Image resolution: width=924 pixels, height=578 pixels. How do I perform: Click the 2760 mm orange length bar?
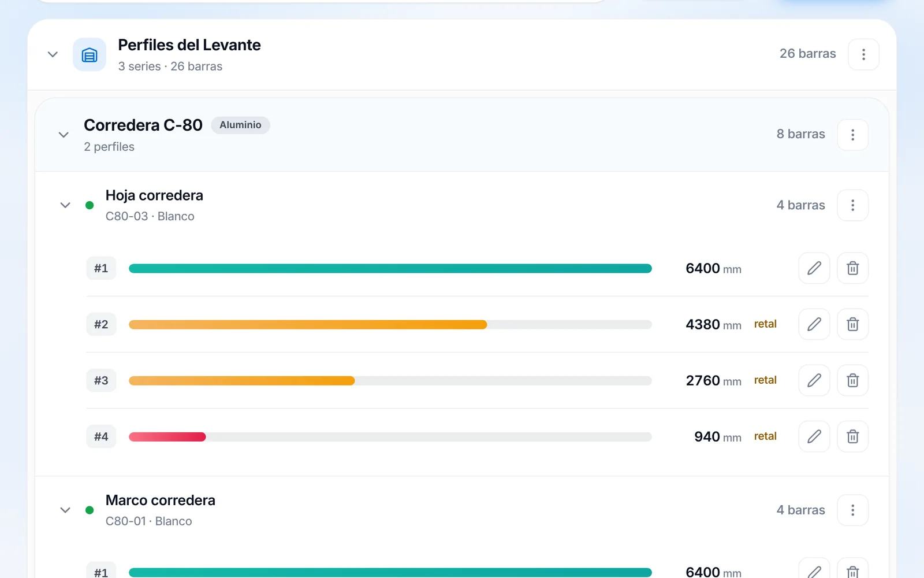(241, 380)
